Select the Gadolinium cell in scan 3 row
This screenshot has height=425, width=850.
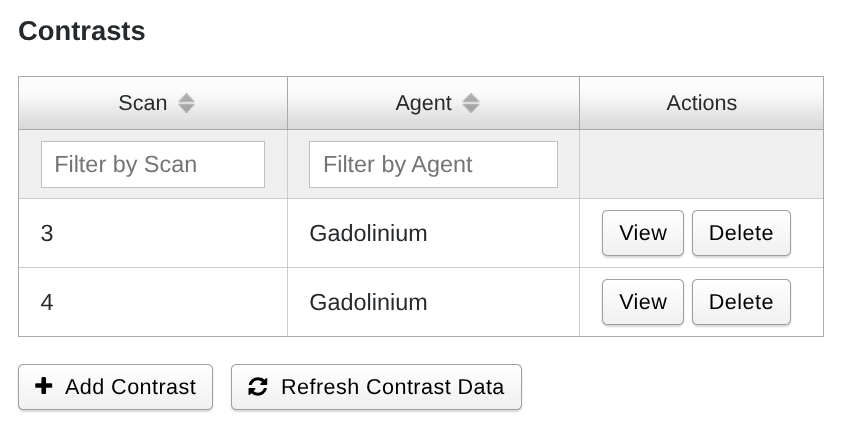(x=368, y=233)
